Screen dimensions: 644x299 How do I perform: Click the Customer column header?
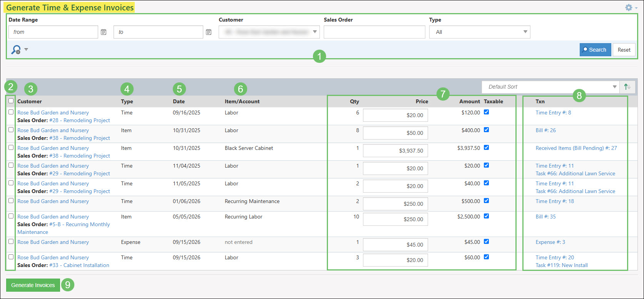point(30,101)
